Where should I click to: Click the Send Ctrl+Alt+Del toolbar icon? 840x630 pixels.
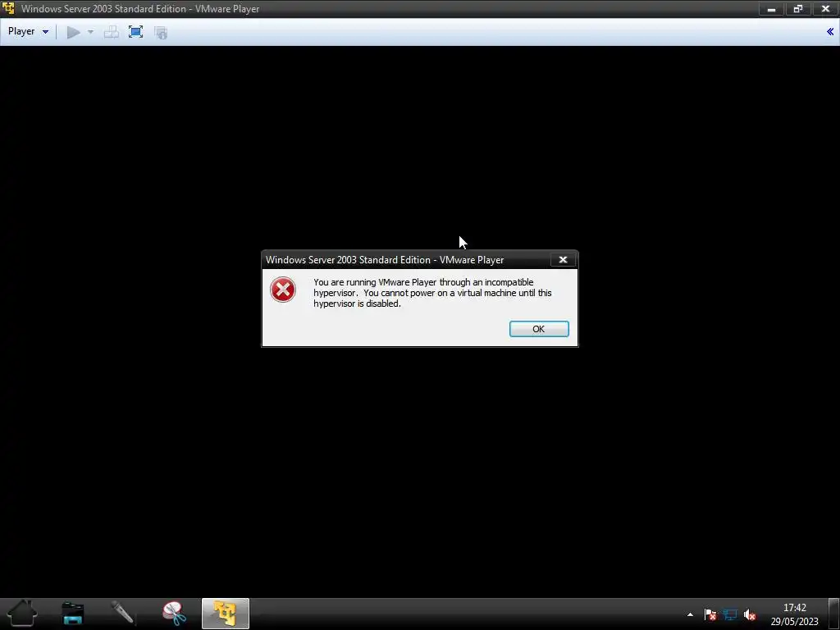[112, 32]
